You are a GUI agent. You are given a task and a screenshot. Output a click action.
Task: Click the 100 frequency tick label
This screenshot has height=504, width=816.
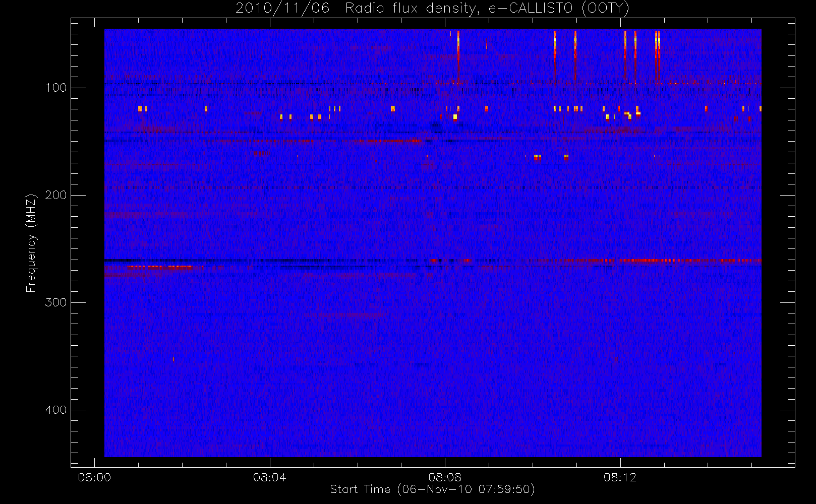tap(56, 88)
